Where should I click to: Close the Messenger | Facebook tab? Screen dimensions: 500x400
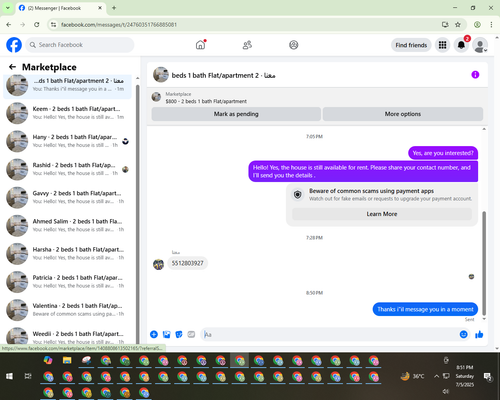pyautogui.click(x=100, y=8)
